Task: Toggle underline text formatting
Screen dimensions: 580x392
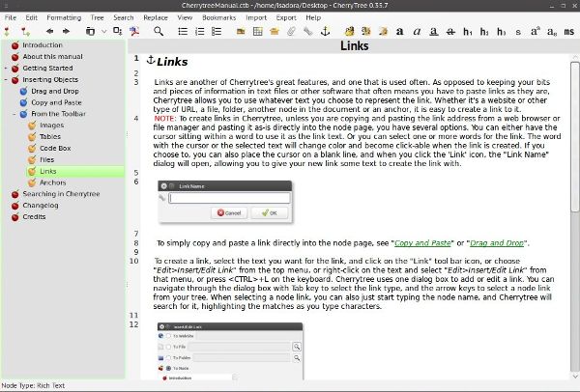Action: coord(434,32)
